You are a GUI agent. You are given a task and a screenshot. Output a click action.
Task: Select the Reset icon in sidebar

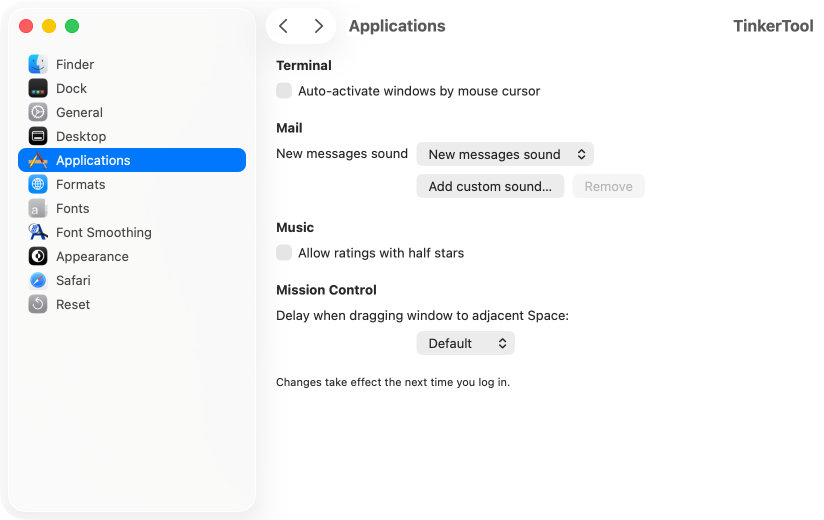point(38,304)
